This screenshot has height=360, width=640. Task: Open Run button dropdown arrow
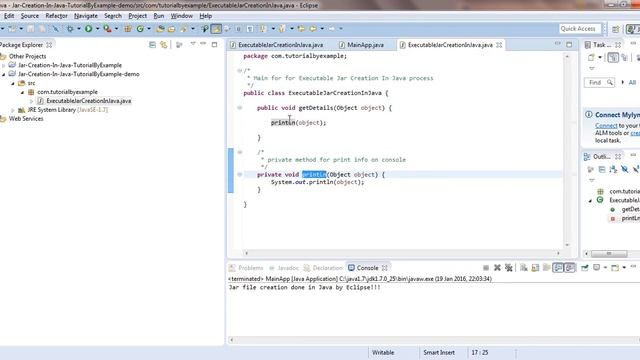[97, 29]
